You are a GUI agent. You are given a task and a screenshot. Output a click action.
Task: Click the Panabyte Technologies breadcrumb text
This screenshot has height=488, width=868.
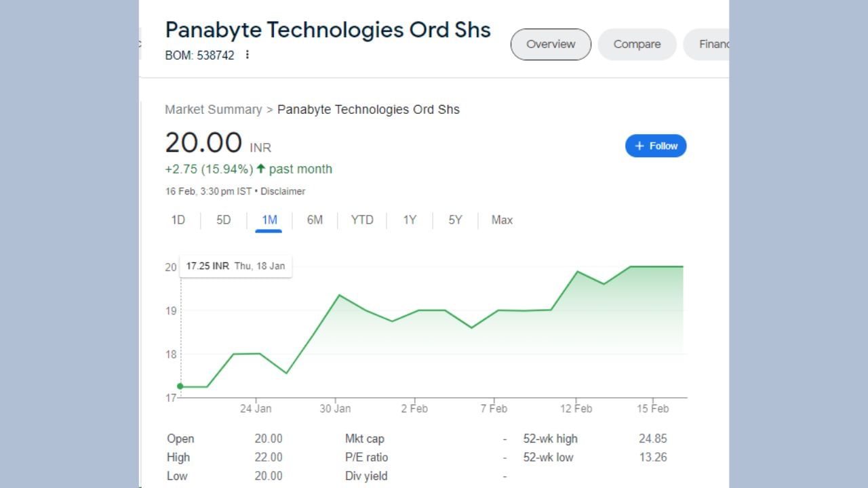368,109
